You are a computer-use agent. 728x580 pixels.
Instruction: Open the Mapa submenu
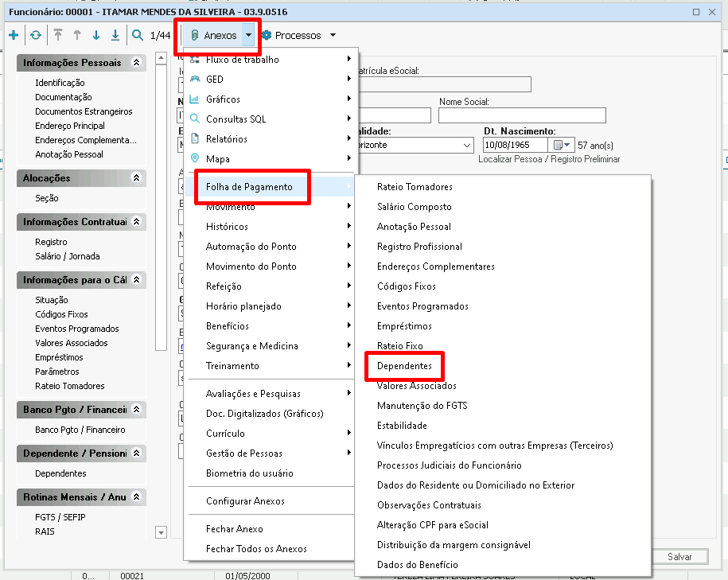click(x=271, y=159)
